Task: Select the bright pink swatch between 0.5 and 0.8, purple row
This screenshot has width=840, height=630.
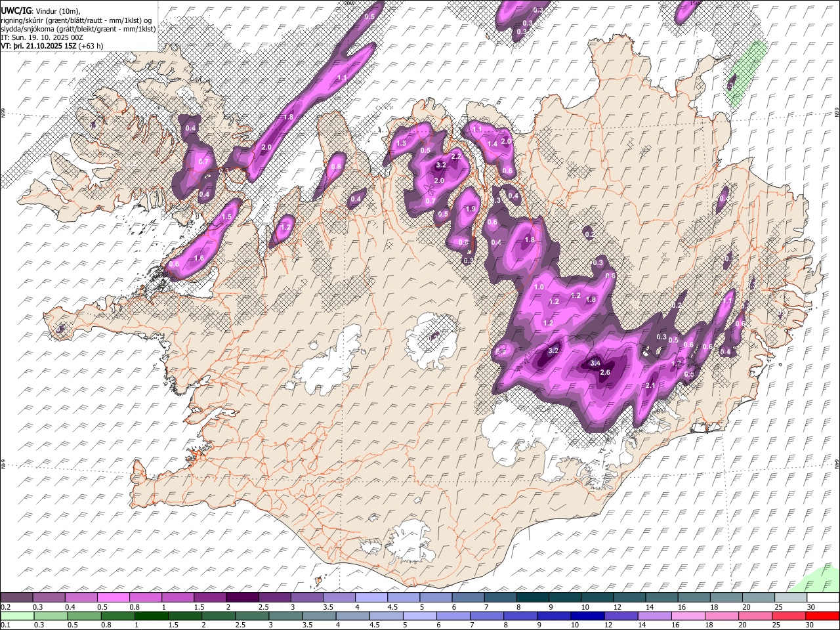Action: tap(113, 597)
